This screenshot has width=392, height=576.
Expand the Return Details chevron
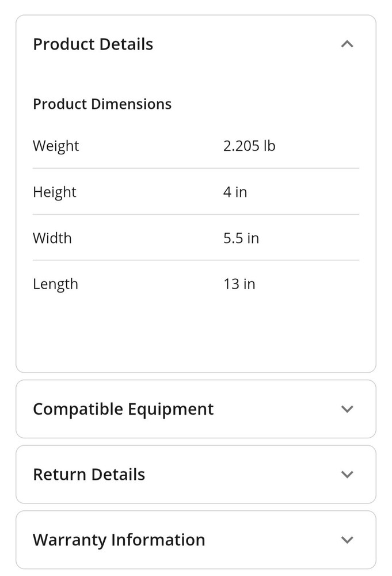click(347, 475)
